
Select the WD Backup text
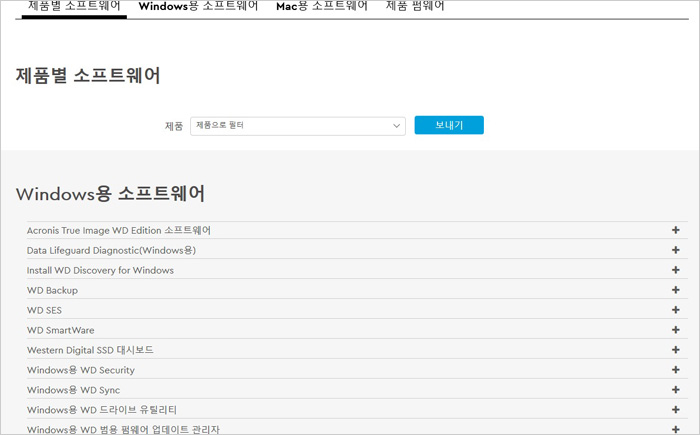52,290
